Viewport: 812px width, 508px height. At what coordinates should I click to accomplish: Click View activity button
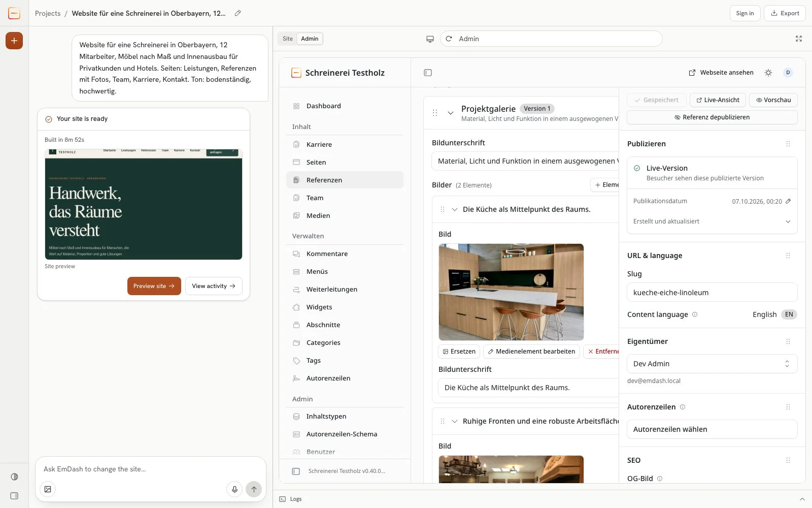point(214,286)
